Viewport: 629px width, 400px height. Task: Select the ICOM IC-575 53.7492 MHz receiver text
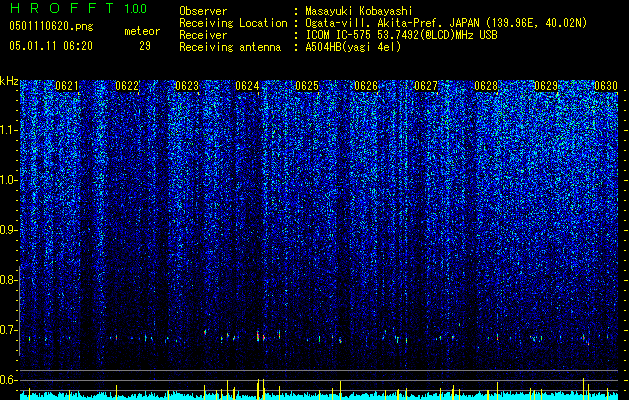tap(401, 35)
